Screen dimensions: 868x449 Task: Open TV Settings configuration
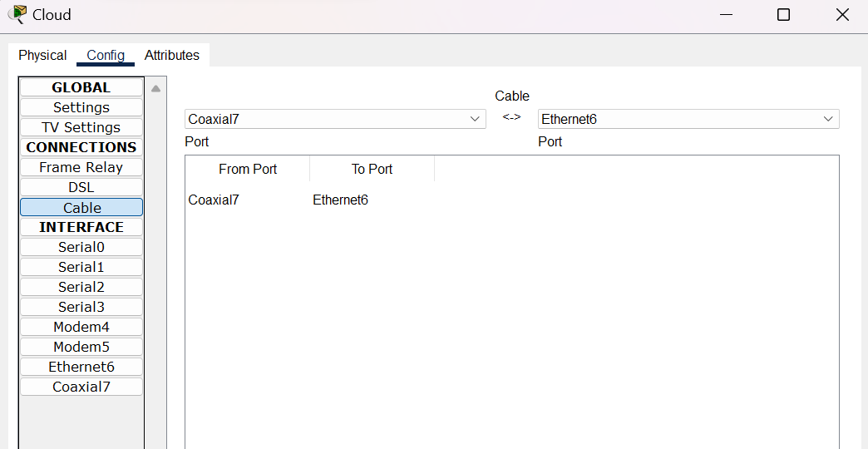pos(81,127)
